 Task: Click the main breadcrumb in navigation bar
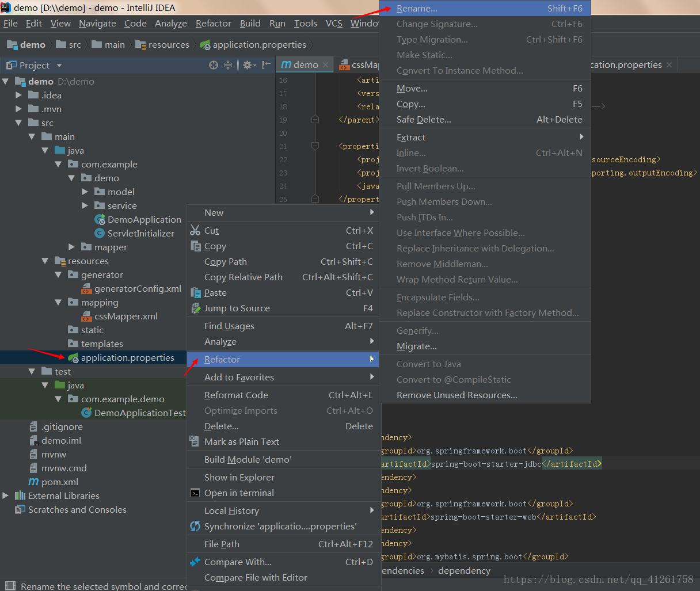(x=108, y=45)
